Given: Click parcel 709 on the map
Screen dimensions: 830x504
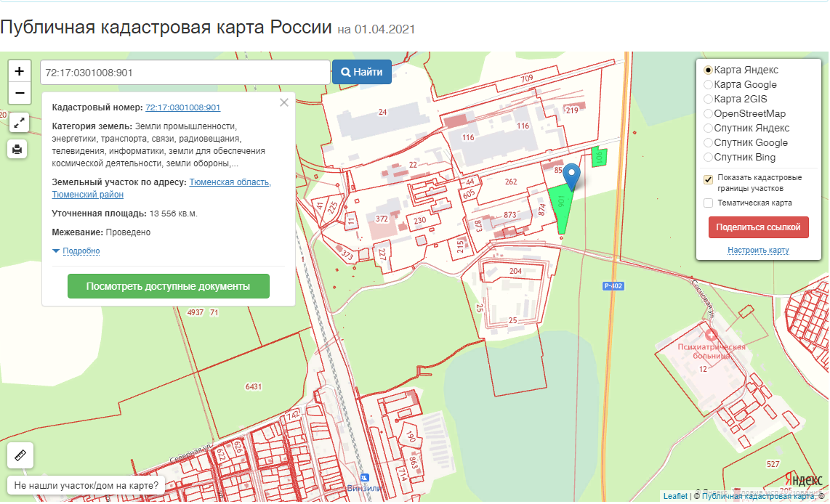Looking at the screenshot, I should tap(527, 79).
